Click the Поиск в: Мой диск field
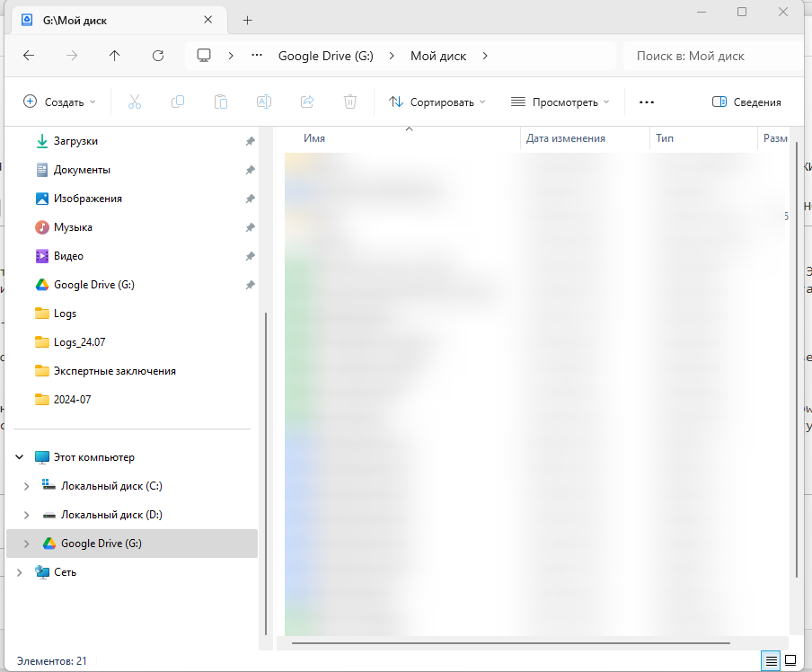The image size is (812, 672). (713, 56)
